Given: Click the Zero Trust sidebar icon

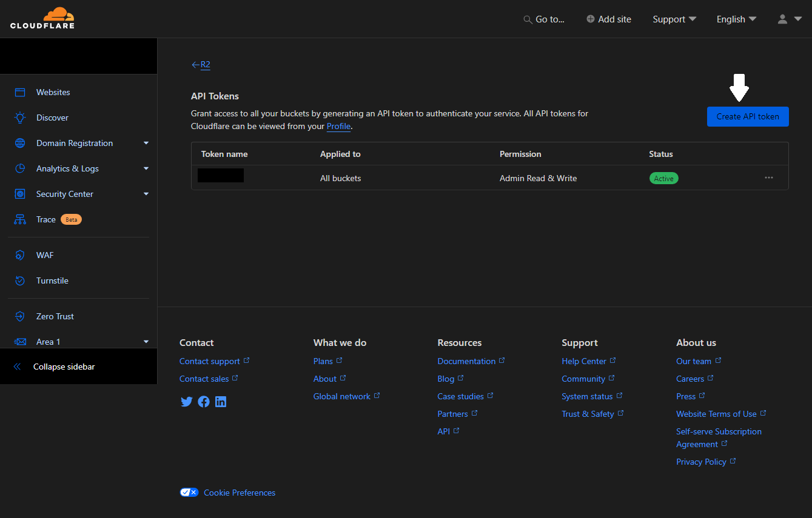Looking at the screenshot, I should (20, 316).
